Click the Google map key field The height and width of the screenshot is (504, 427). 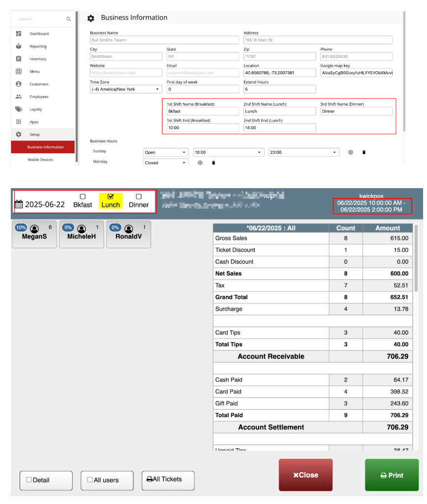[356, 73]
